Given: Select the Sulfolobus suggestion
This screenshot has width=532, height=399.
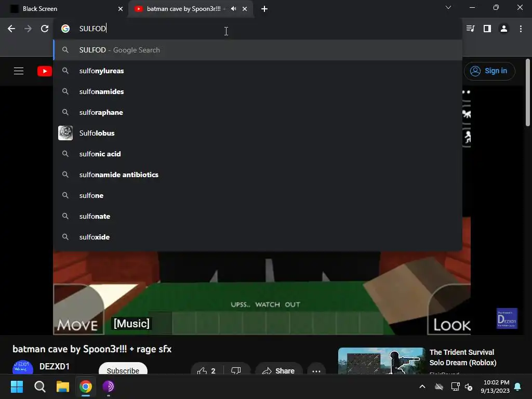Looking at the screenshot, I should 258,133.
